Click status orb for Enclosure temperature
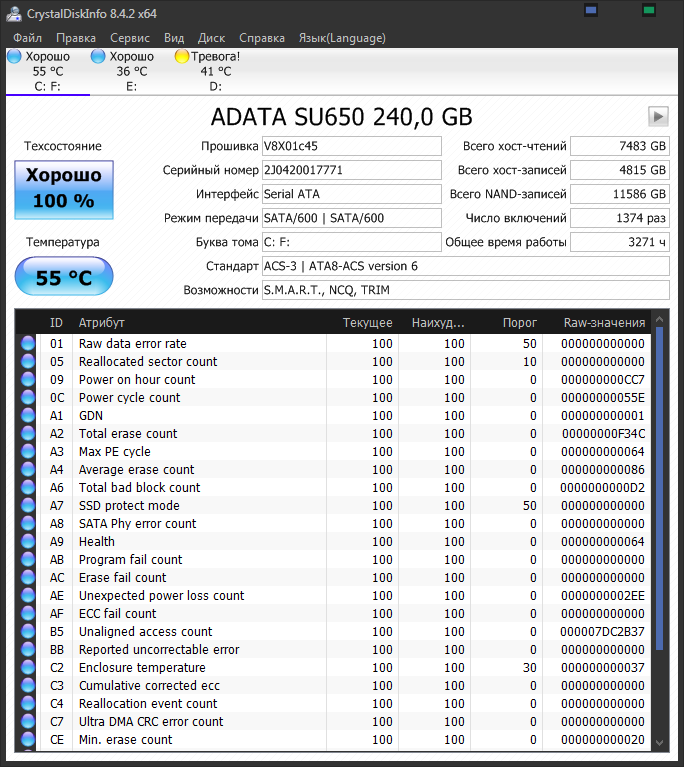The width and height of the screenshot is (684, 767). [28, 668]
